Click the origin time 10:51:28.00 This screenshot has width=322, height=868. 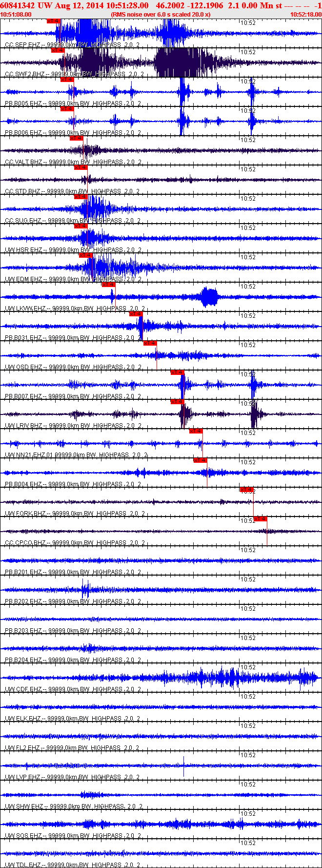(x=127, y=5)
